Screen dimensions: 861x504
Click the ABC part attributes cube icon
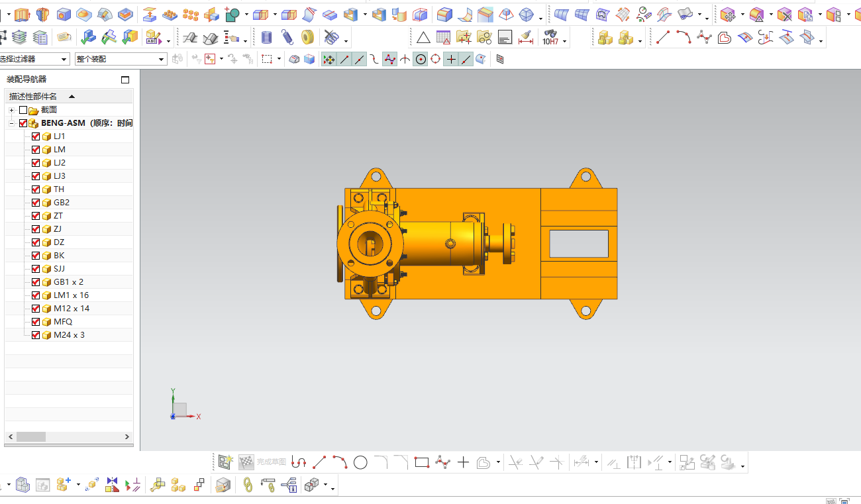coord(153,38)
